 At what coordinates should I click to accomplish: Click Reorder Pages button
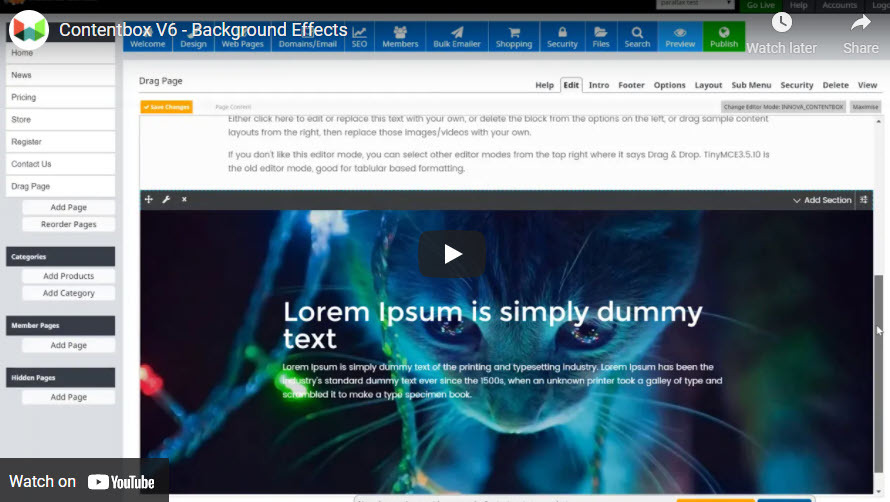pyautogui.click(x=69, y=224)
